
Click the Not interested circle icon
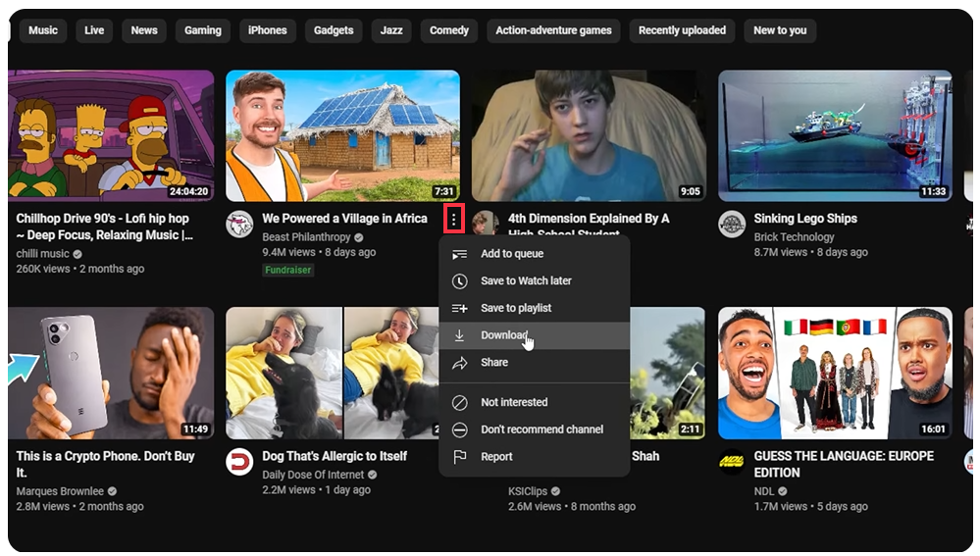(x=459, y=403)
